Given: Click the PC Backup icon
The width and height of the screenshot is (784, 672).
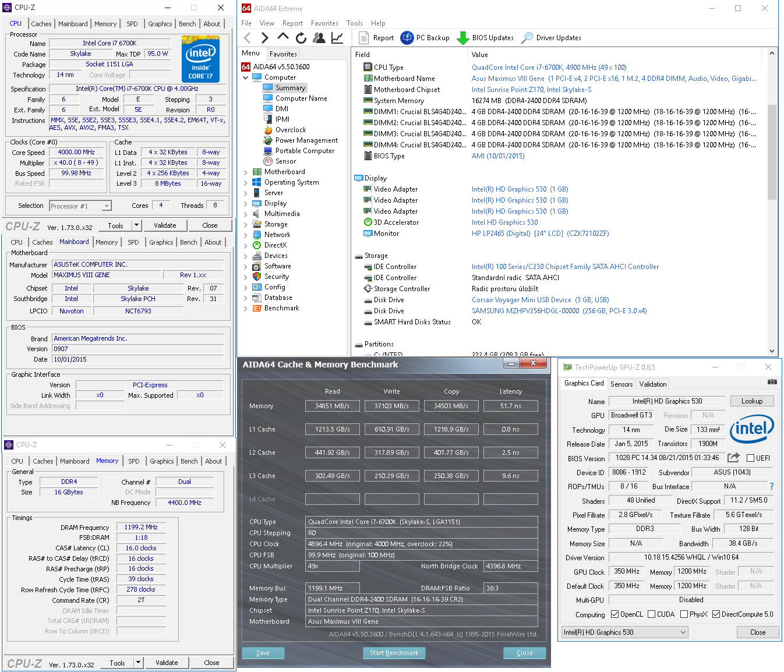Looking at the screenshot, I should [x=407, y=38].
